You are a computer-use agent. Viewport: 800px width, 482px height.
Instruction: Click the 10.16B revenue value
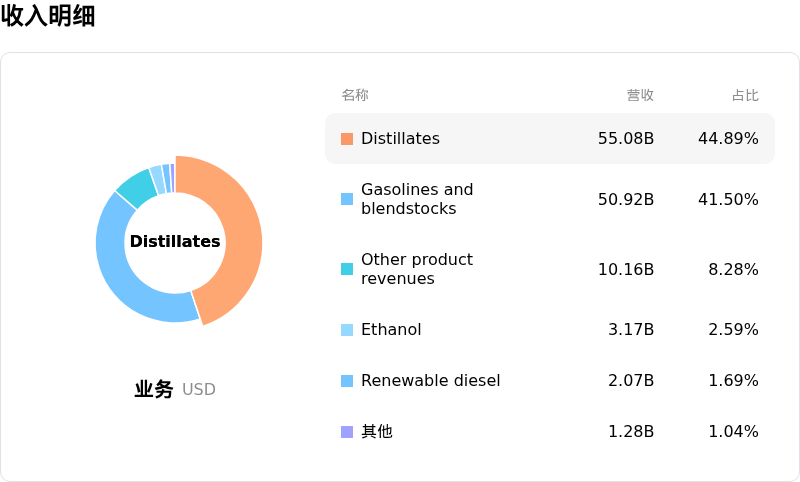tap(626, 269)
